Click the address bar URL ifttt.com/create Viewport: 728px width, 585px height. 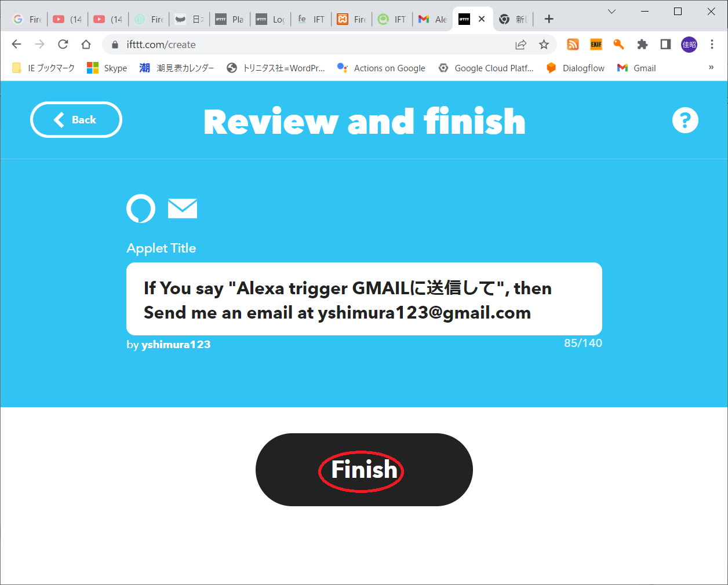click(x=161, y=45)
